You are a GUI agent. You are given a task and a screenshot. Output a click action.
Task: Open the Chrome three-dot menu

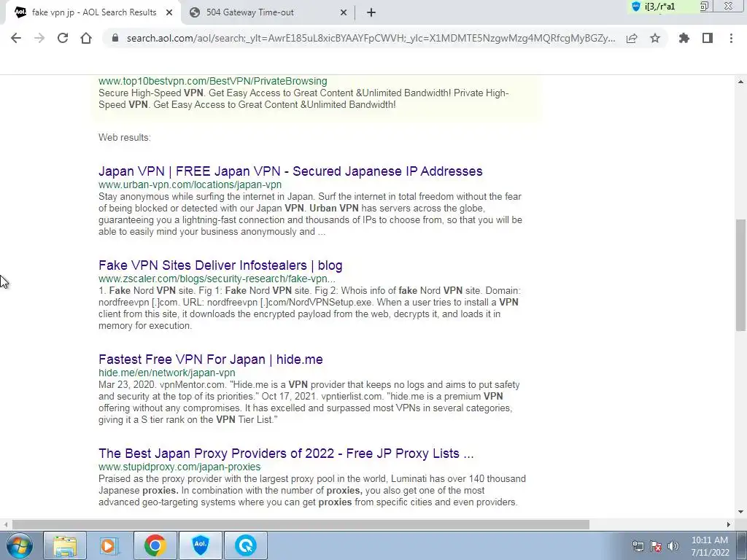pyautogui.click(x=731, y=38)
